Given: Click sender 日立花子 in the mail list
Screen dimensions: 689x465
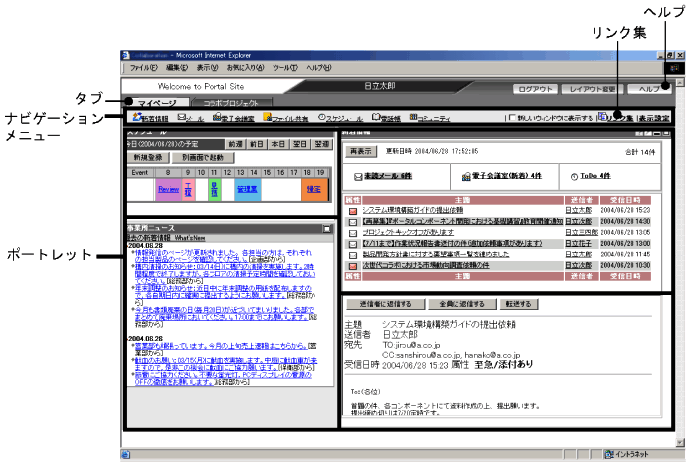Looking at the screenshot, I should 578,243.
